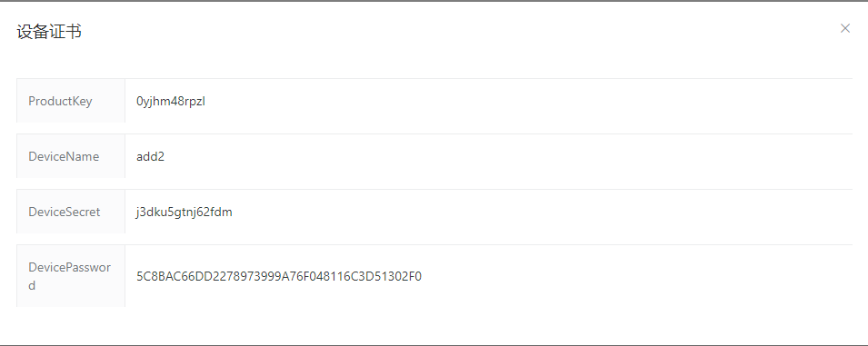Viewport: 868px width, 346px height.
Task: Select the device name value add2
Action: point(151,156)
